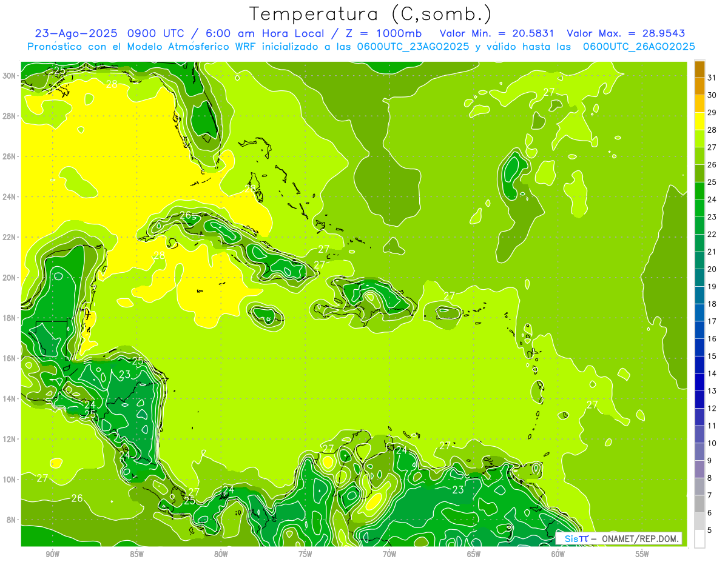Click the 'Z = 1000mb' level text
The width and height of the screenshot is (728, 562).
point(383,33)
